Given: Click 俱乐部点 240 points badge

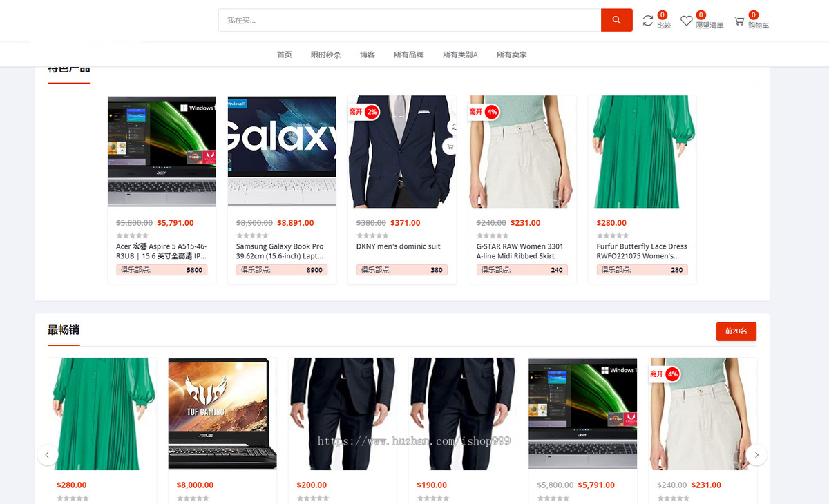Looking at the screenshot, I should point(522,270).
